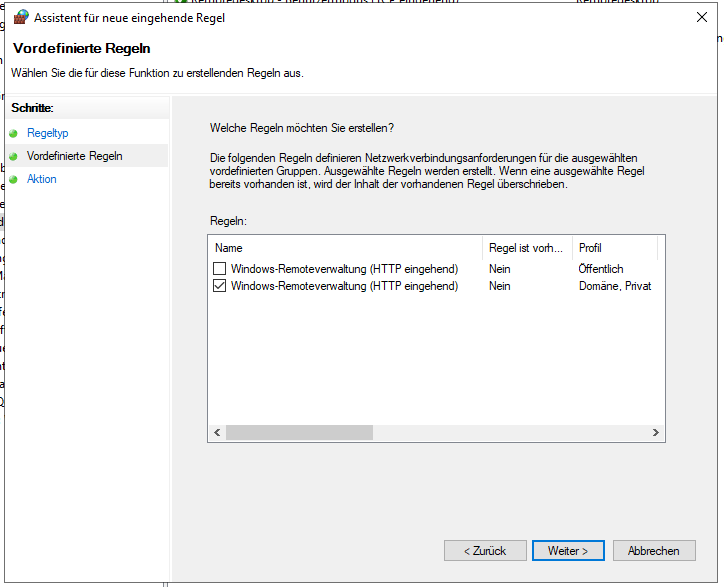Screen dimensions: 724x587
Task: Select rule name in the Öffentlich row
Action: click(344, 269)
